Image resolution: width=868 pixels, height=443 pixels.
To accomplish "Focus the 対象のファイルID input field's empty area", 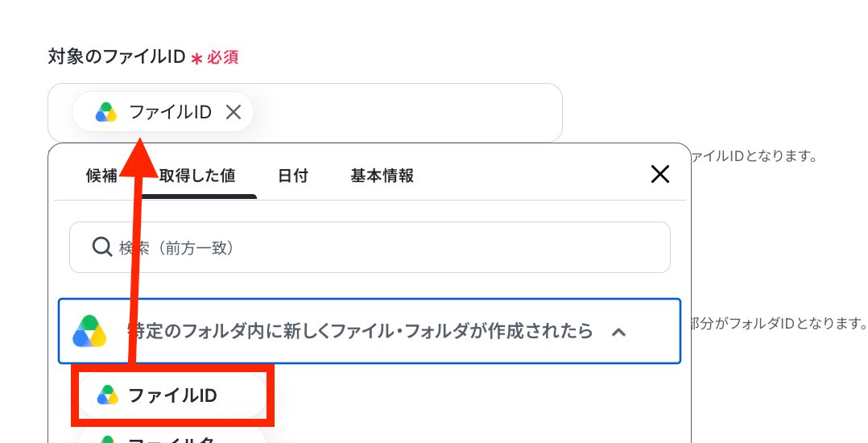I will point(407,113).
